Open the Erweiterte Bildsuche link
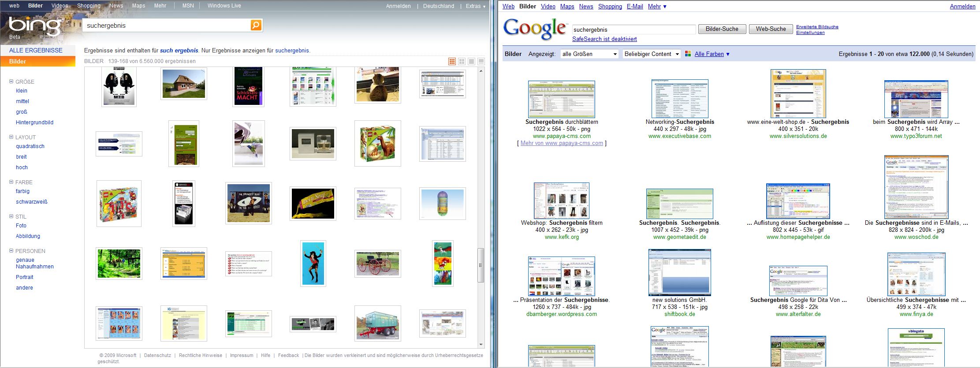980x368 pixels. coord(817,27)
